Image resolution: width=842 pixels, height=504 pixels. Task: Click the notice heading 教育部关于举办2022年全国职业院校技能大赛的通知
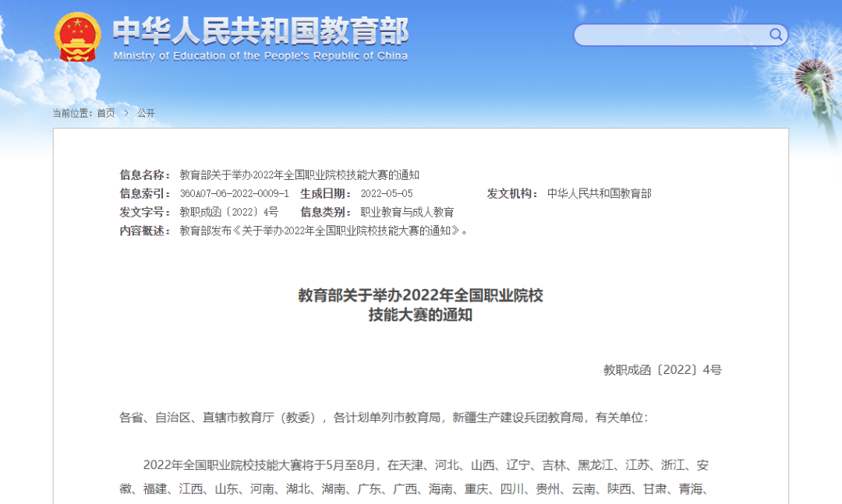click(421, 304)
